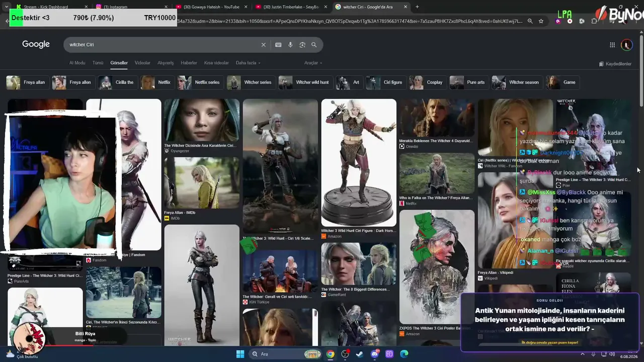Filter images by Freya allen chip
This screenshot has width=644, height=362.
[x=73, y=82]
